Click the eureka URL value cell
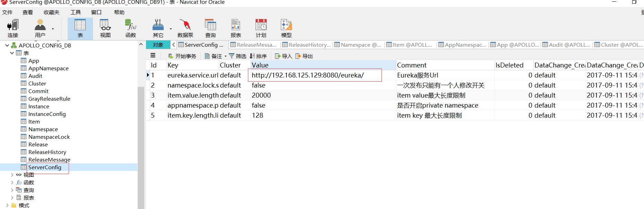 pos(323,75)
